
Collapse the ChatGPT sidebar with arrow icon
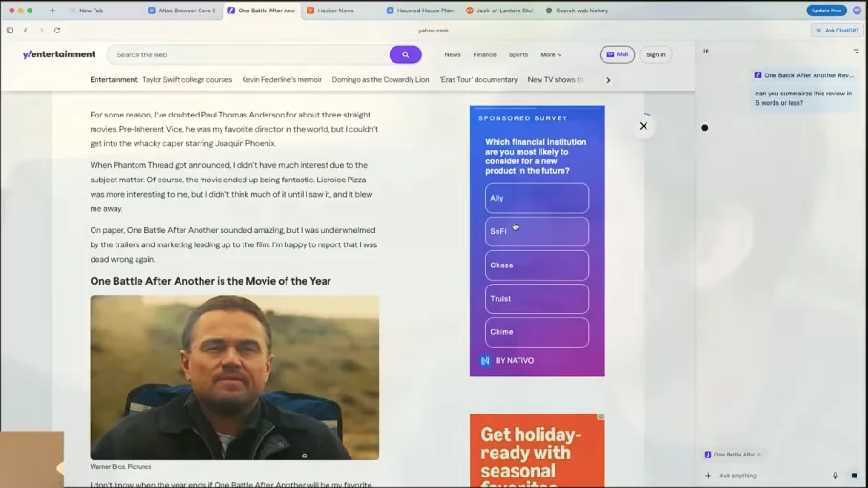pos(706,51)
